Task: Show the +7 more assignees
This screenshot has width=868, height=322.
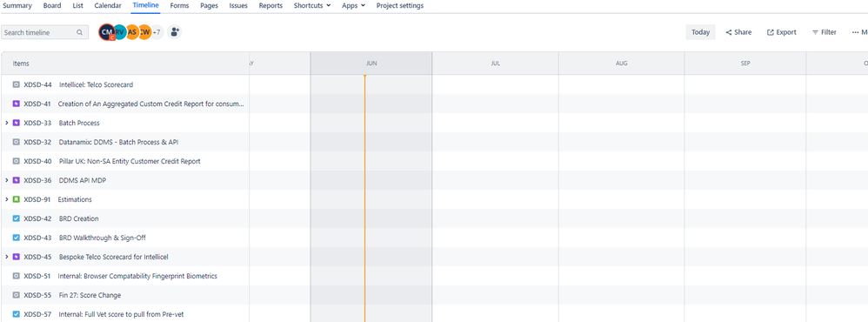Action: coord(157,32)
